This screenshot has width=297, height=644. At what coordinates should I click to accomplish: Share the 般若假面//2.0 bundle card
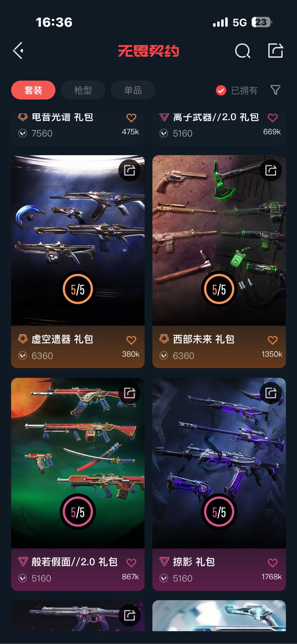130,393
